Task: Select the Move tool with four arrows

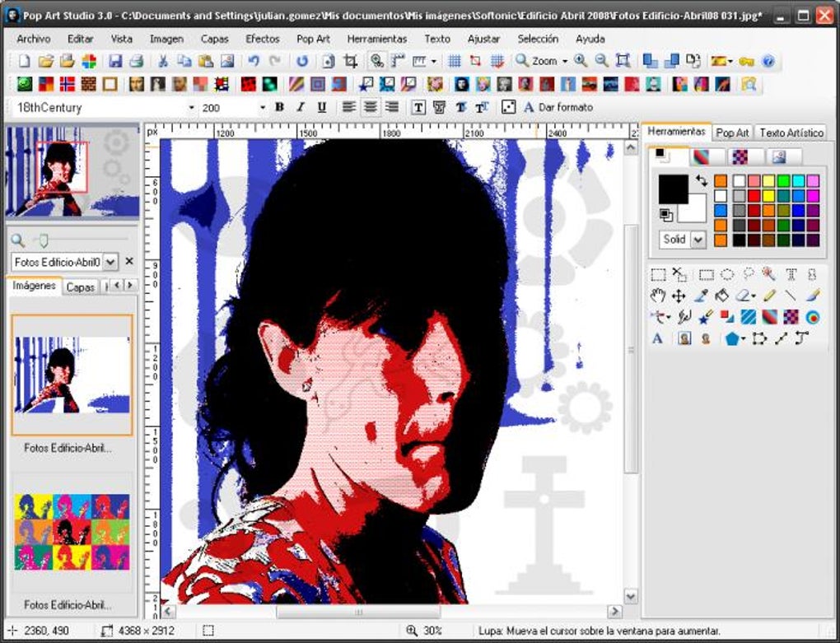Action: pos(679,296)
